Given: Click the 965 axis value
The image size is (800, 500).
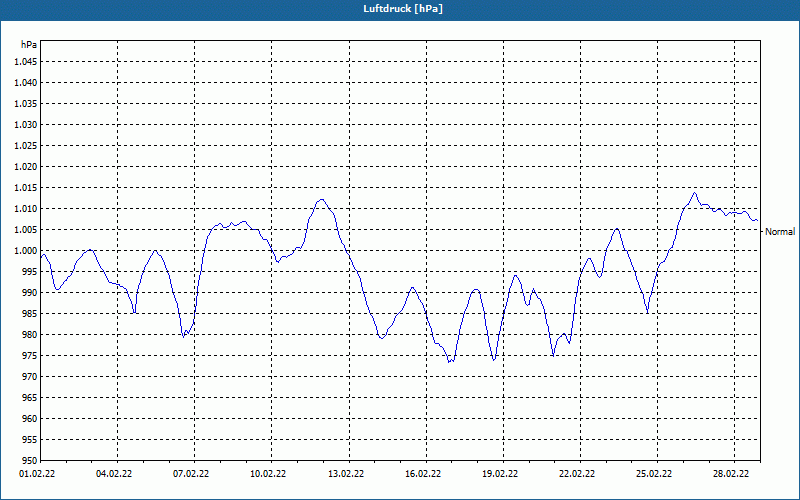Looking at the screenshot, I should 30,397.
